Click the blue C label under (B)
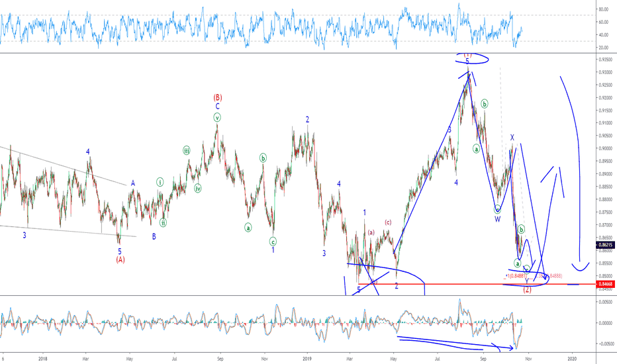617x364 pixels. click(217, 107)
